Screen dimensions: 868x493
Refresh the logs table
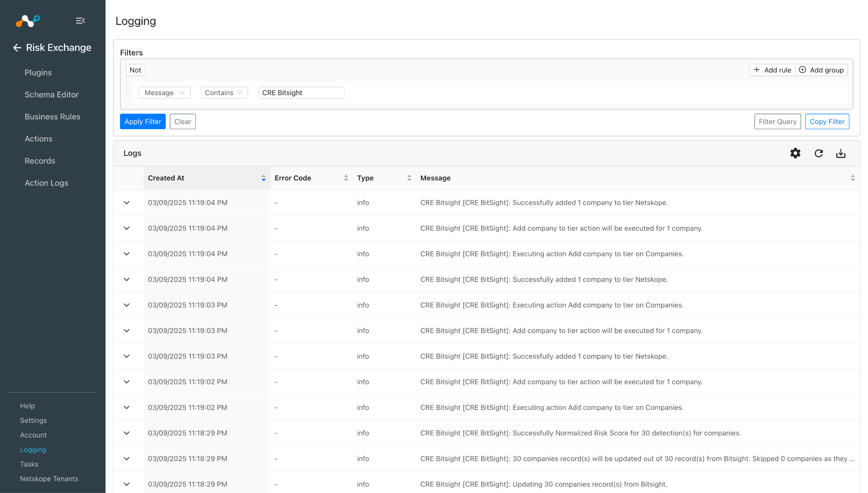tap(819, 153)
